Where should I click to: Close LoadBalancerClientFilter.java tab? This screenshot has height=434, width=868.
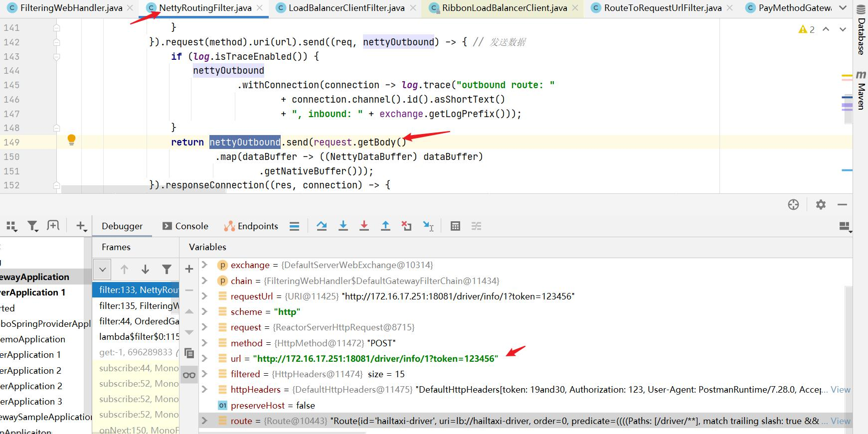click(413, 8)
